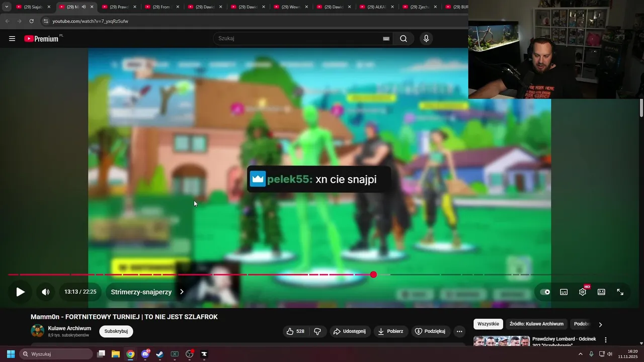Subscribe using the Subskrybuj button

pyautogui.click(x=116, y=331)
